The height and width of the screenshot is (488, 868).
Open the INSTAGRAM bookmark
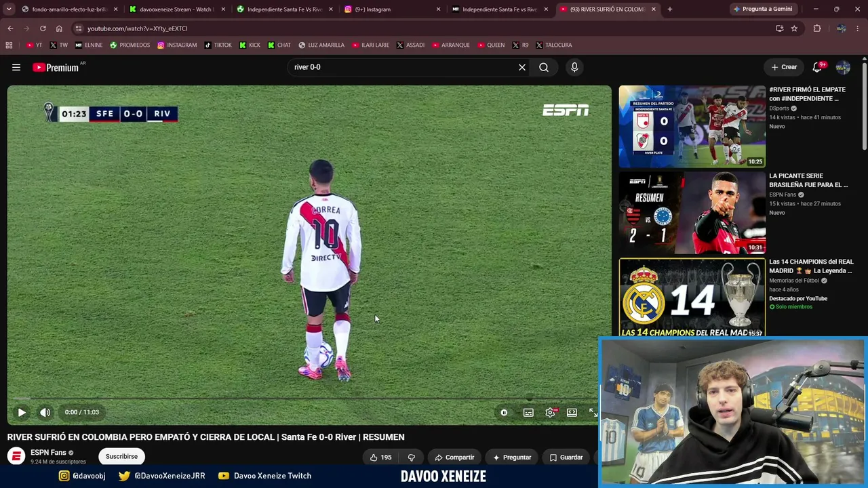pos(177,45)
